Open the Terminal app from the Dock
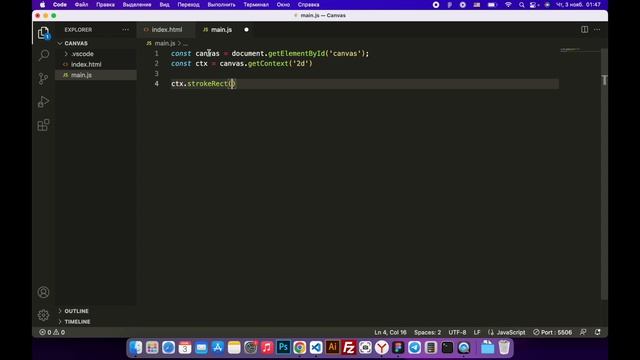This screenshot has height=360, width=640. (x=447, y=347)
